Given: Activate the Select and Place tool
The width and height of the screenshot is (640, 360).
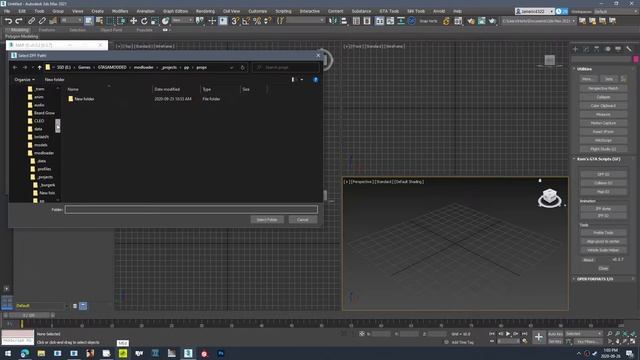Looking at the screenshot, I should pyautogui.click(x=165, y=21).
